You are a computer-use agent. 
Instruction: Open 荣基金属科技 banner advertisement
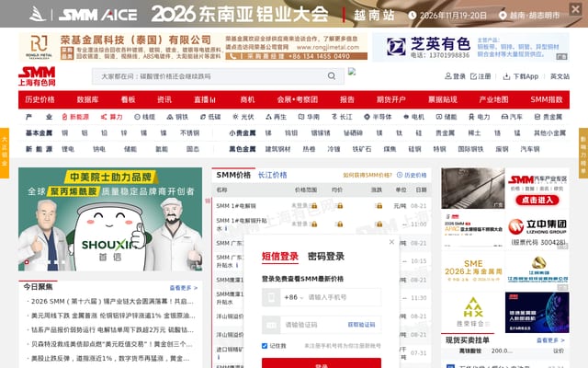coord(193,47)
